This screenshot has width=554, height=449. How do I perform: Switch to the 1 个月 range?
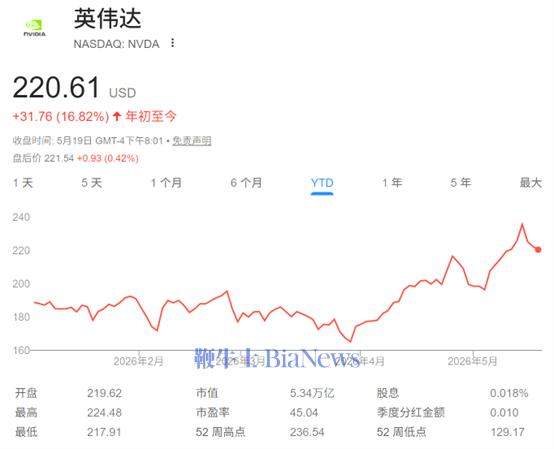166,183
